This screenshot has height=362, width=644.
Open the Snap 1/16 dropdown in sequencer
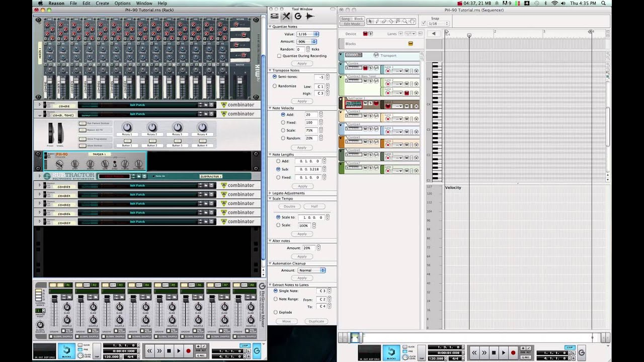click(439, 24)
